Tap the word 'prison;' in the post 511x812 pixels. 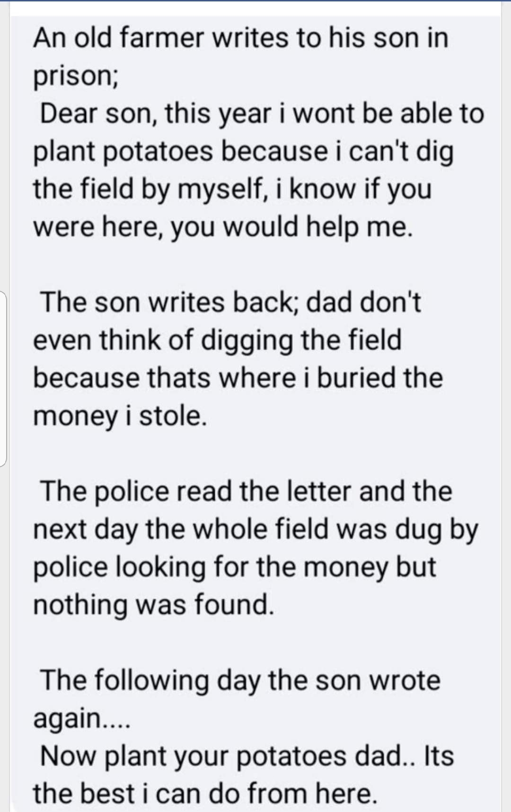pyautogui.click(x=76, y=77)
